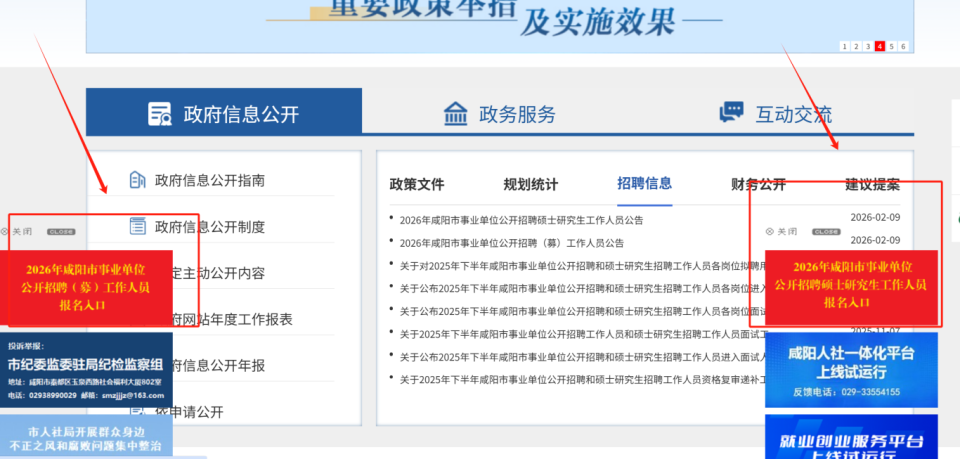Screen dimensions: 960x459
Task: Open 依申请公开 sidebar entry
Action: pyautogui.click(x=187, y=412)
